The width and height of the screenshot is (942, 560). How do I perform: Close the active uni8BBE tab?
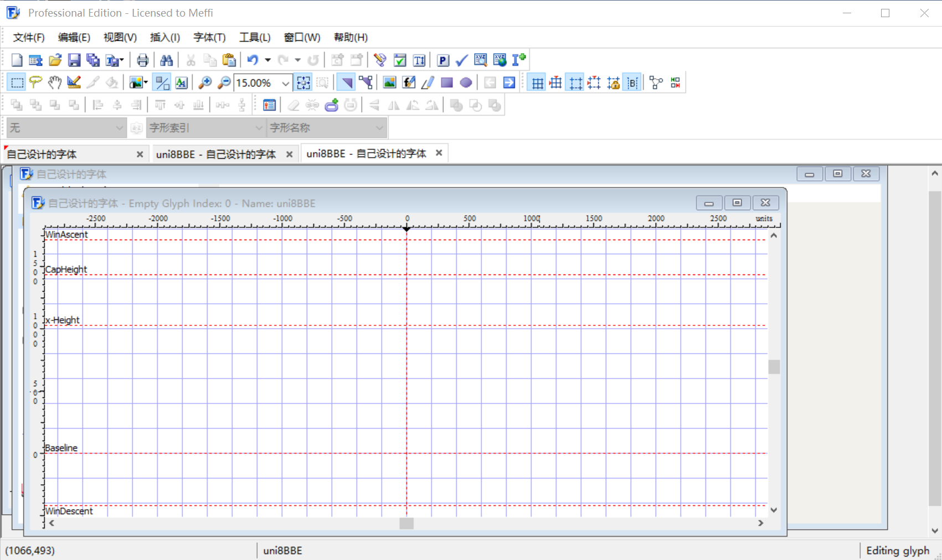click(x=439, y=153)
